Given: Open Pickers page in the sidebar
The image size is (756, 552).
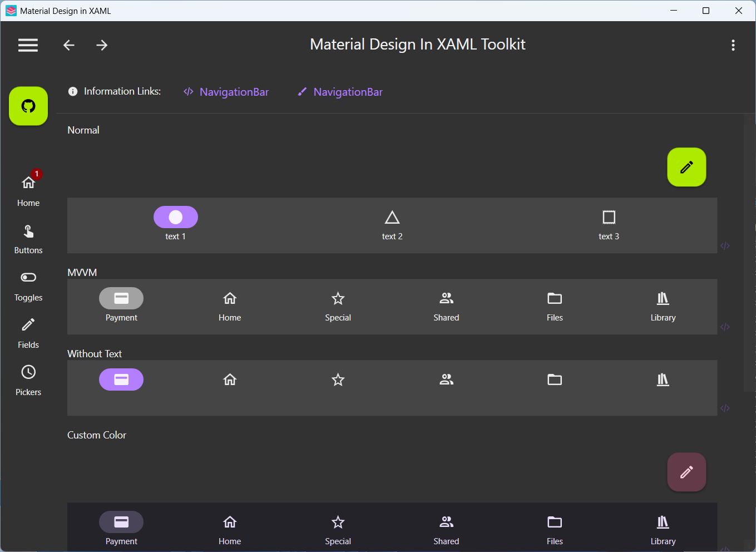Looking at the screenshot, I should coord(28,381).
